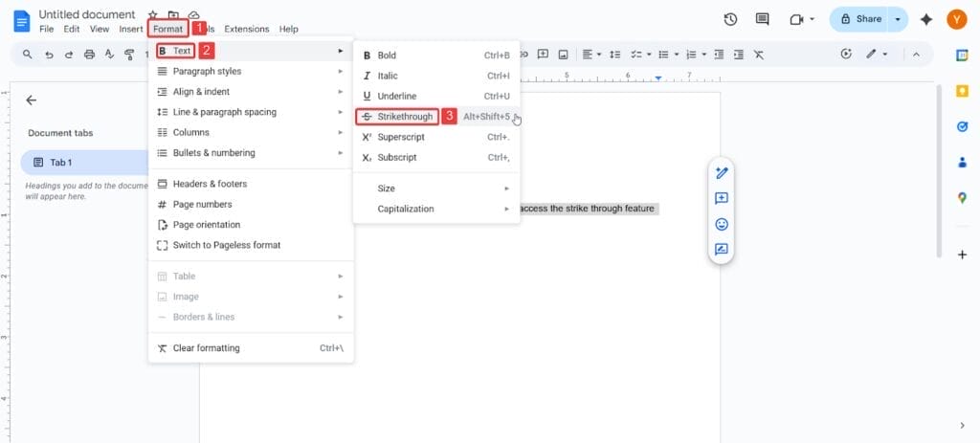Activate the paint format tool

[129, 55]
